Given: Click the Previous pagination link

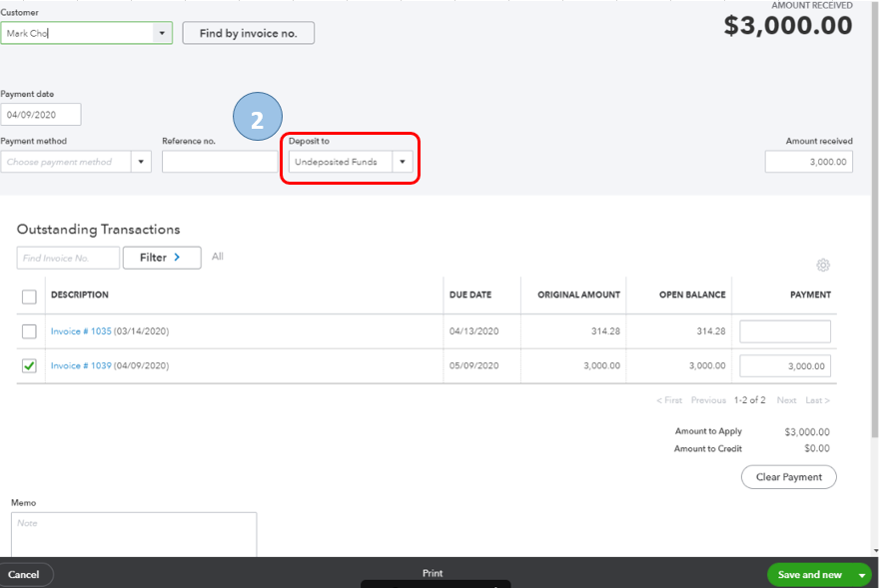Looking at the screenshot, I should 708,400.
